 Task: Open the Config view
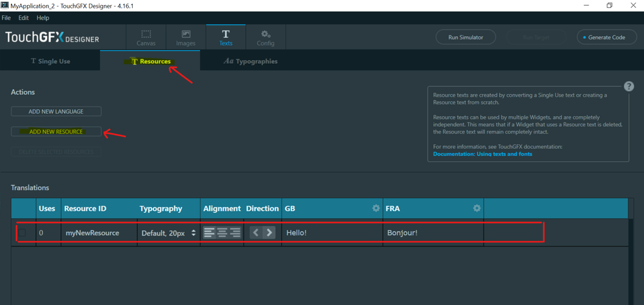coord(266,37)
